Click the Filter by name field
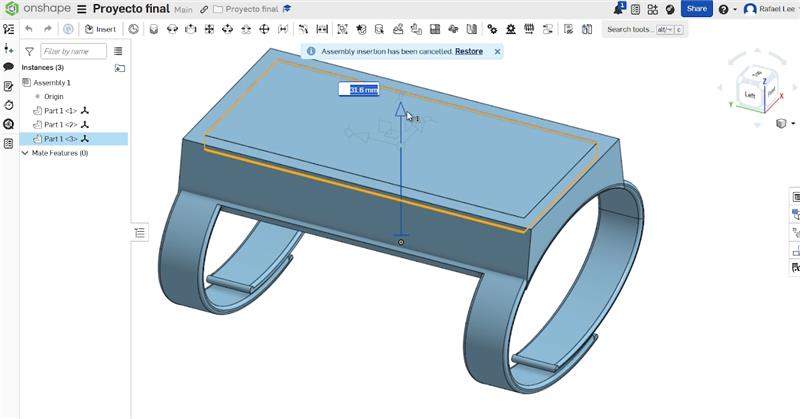The width and height of the screenshot is (800, 419). 73,51
